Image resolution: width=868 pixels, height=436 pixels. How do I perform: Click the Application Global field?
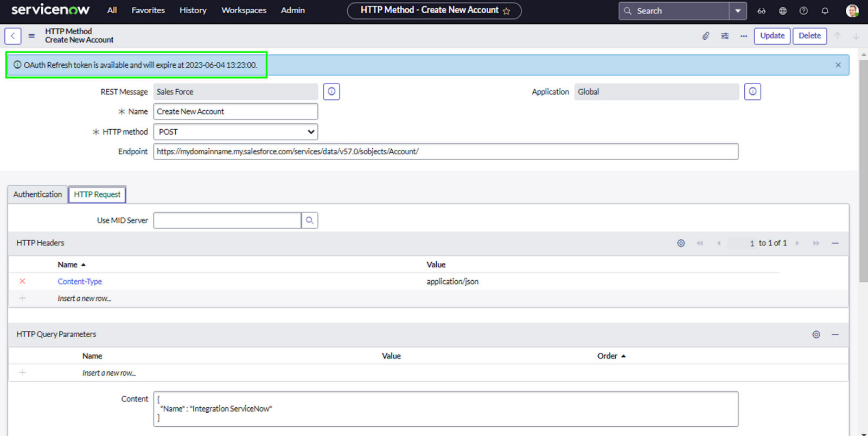click(x=656, y=92)
